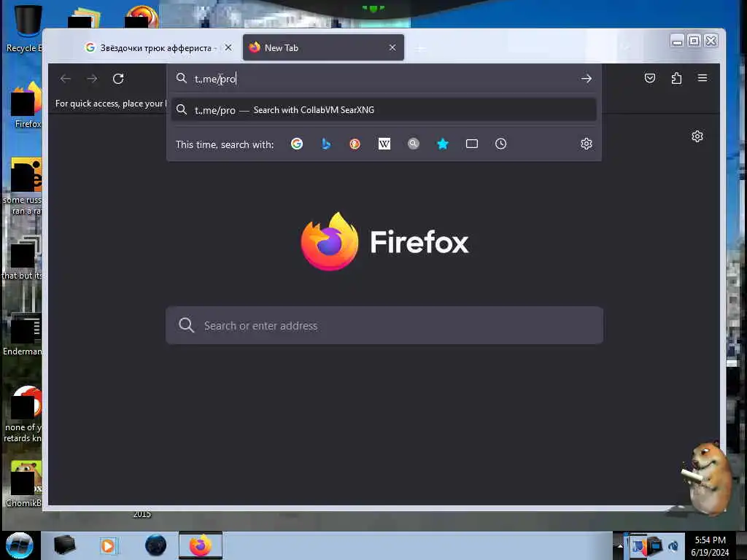Close the Звёздочки трюк афериста tab
The width and height of the screenshot is (747, 560).
228,47
